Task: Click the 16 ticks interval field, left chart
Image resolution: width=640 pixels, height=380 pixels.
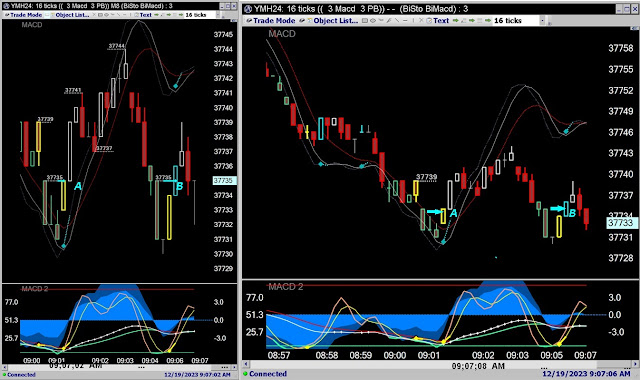Action: (199, 15)
